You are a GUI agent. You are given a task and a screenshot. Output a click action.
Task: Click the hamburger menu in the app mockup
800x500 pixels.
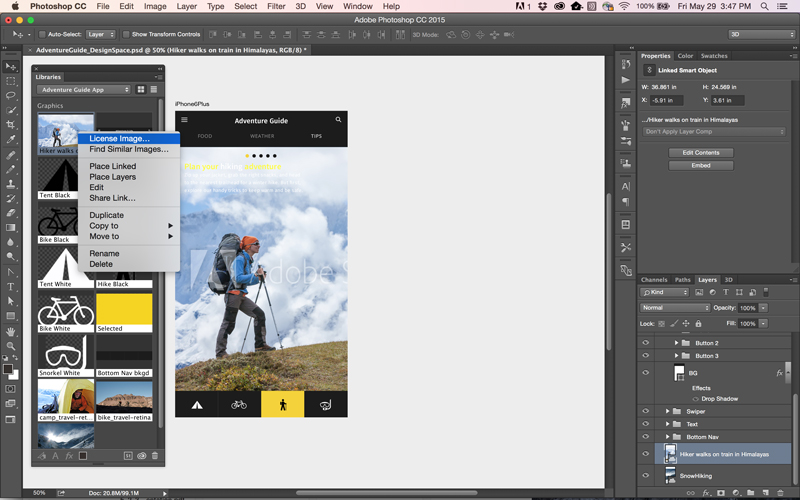coord(184,120)
